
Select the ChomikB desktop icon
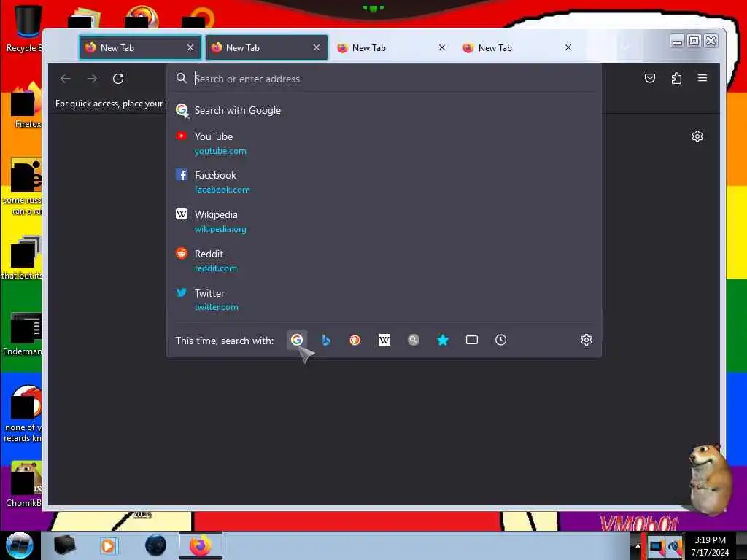pos(23,484)
